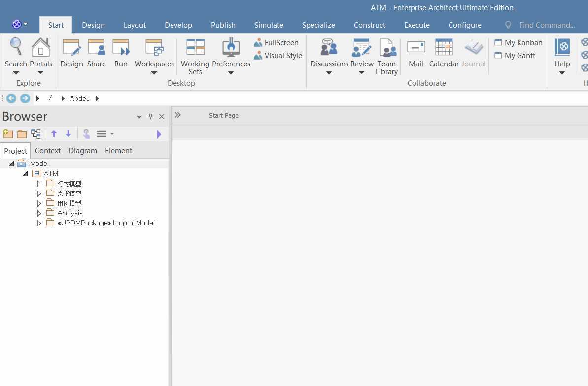Switch to the Context tab in Browser

click(x=48, y=151)
